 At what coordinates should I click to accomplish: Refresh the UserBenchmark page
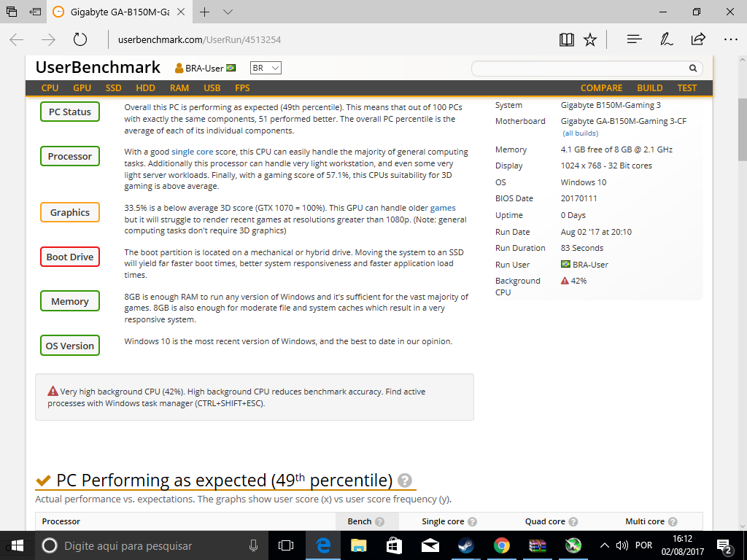(80, 39)
